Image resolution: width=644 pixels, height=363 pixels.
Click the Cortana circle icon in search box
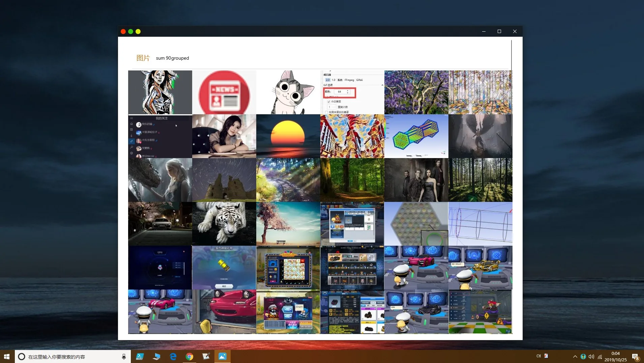click(22, 357)
